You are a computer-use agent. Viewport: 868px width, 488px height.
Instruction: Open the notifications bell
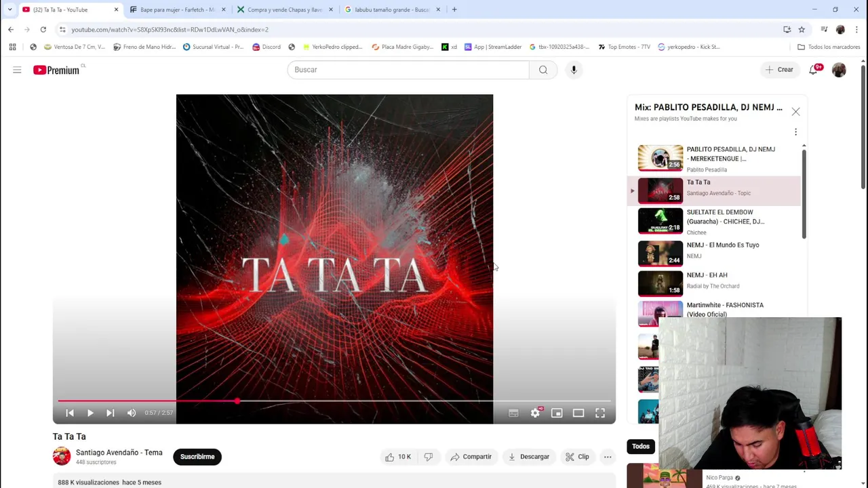coord(814,70)
